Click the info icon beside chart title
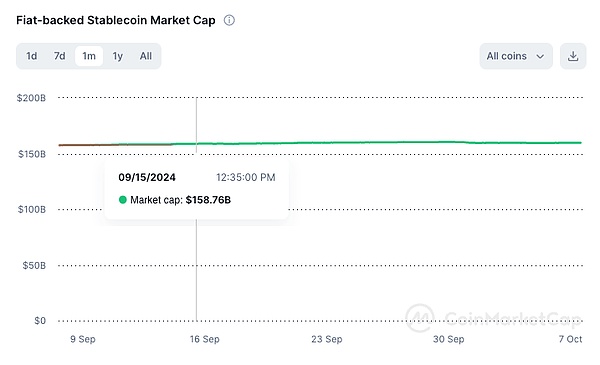The image size is (600, 365). [x=229, y=20]
